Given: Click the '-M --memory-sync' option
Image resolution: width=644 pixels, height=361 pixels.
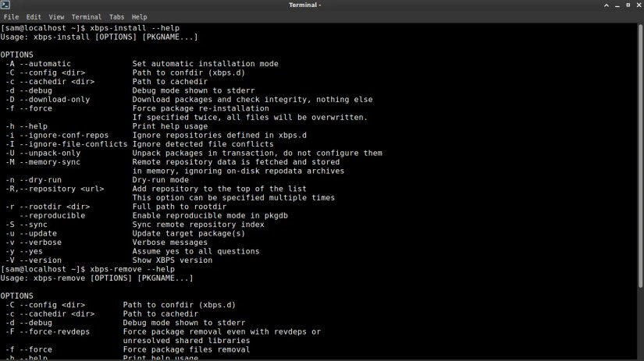Looking at the screenshot, I should click(43, 162).
